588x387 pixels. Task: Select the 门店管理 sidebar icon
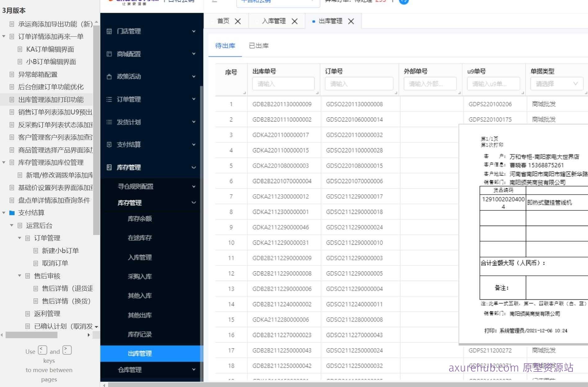(109, 31)
